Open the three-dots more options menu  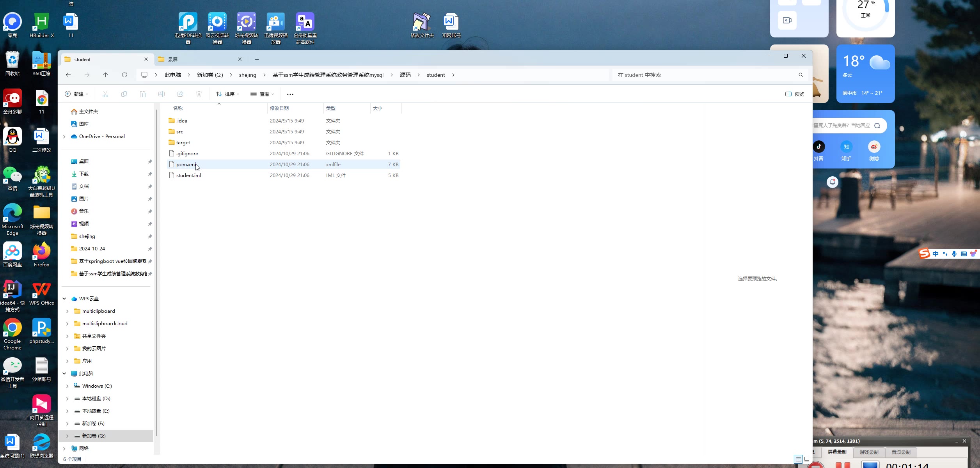coord(290,94)
